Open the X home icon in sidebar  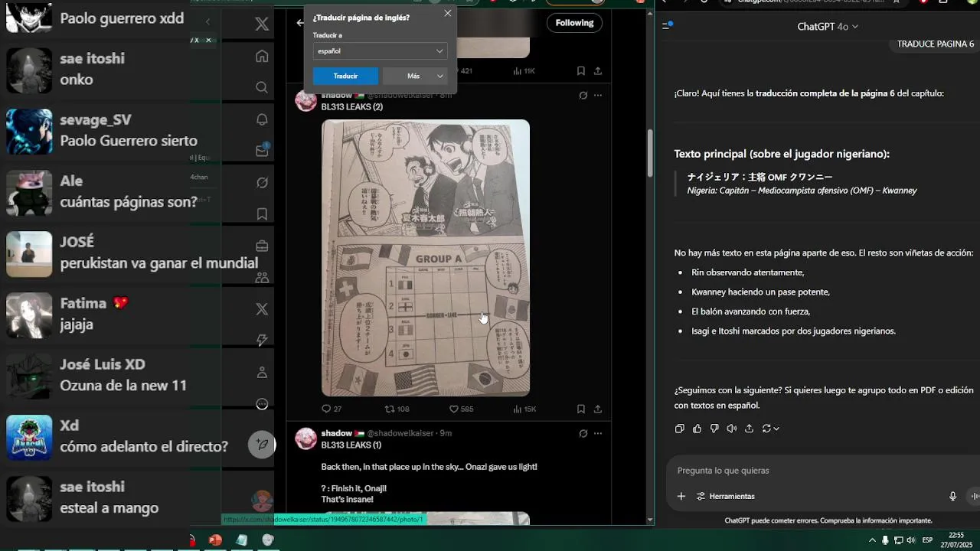tap(262, 56)
